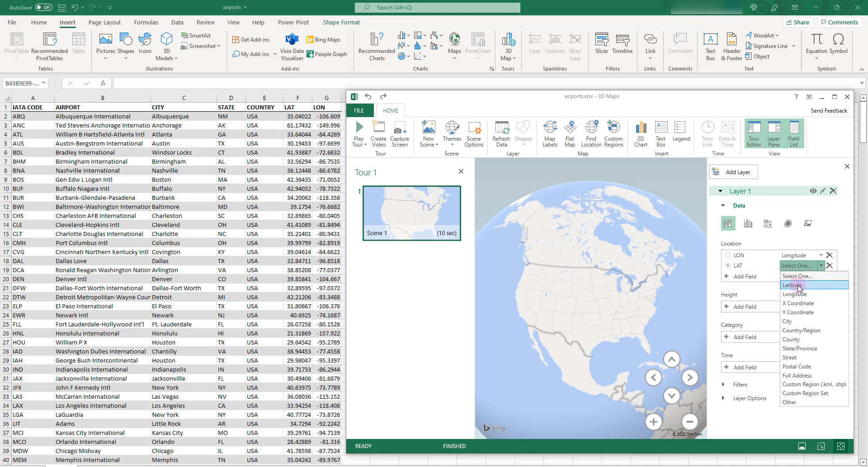Select heat map visualization type
Screen dimensions: 868x467
[x=788, y=223]
